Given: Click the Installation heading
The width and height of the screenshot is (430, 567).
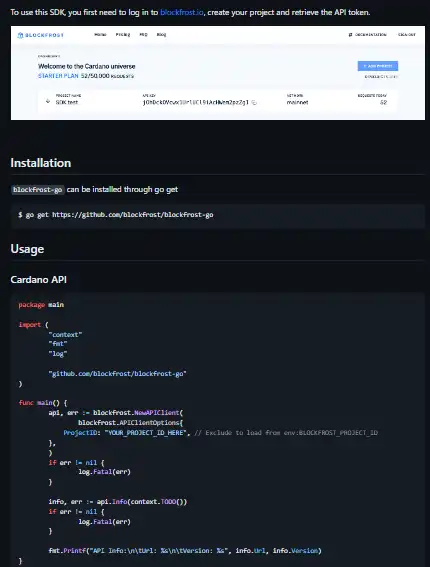Looking at the screenshot, I should click(x=41, y=163).
